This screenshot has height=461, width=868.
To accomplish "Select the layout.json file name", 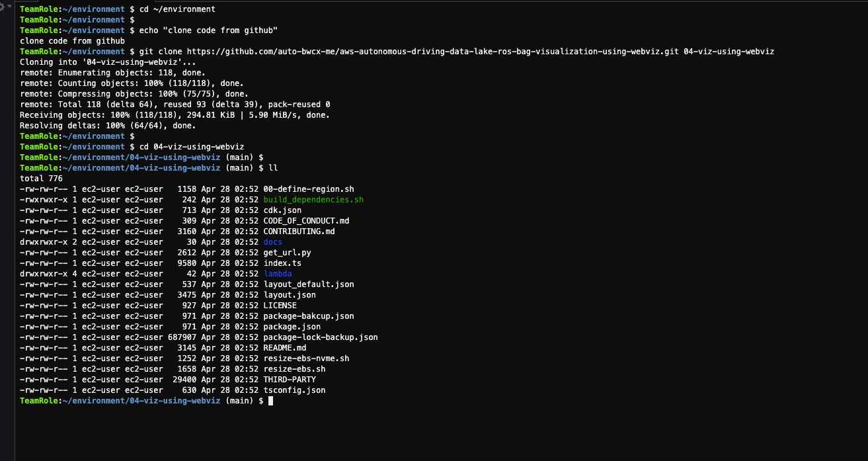I will click(290, 295).
